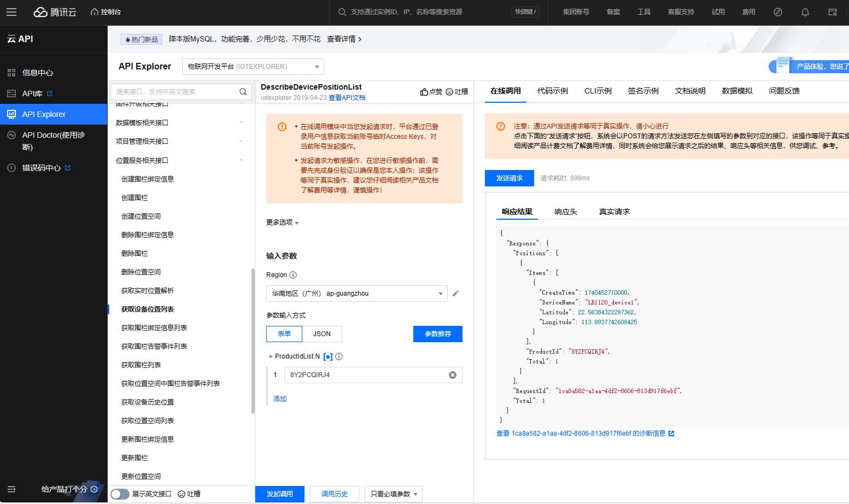This screenshot has width=849, height=504.
Task: Open the Cloud Shell icon at top right
Action: point(833,12)
